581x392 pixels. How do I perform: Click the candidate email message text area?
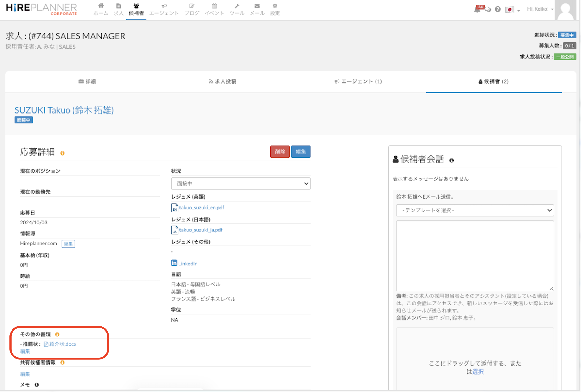[x=475, y=255]
